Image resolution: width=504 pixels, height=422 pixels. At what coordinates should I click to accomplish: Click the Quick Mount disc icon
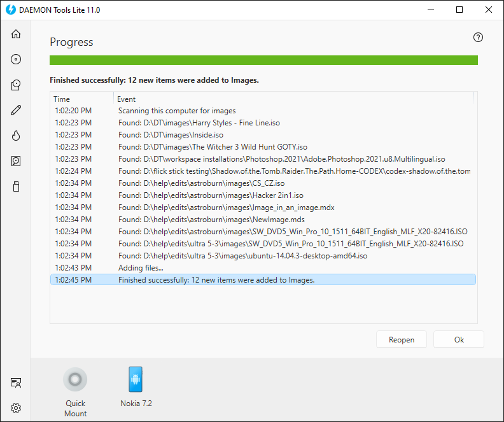75,379
